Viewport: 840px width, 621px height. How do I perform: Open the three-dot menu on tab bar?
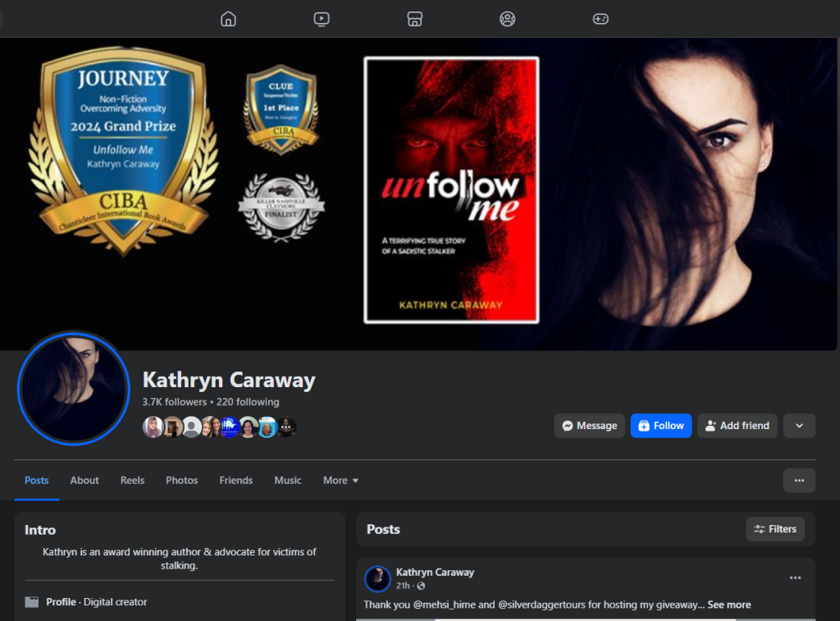[799, 481]
